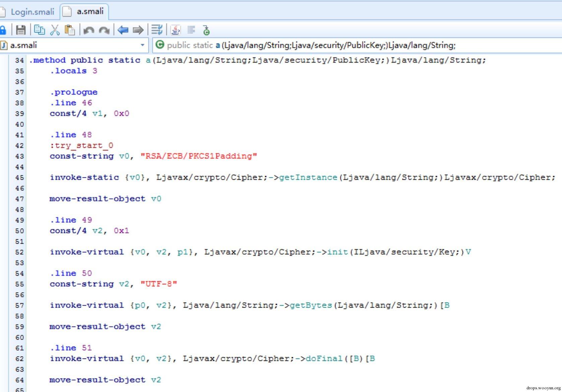Click the word wrap lines icon
This screenshot has height=392, width=562.
(x=157, y=30)
